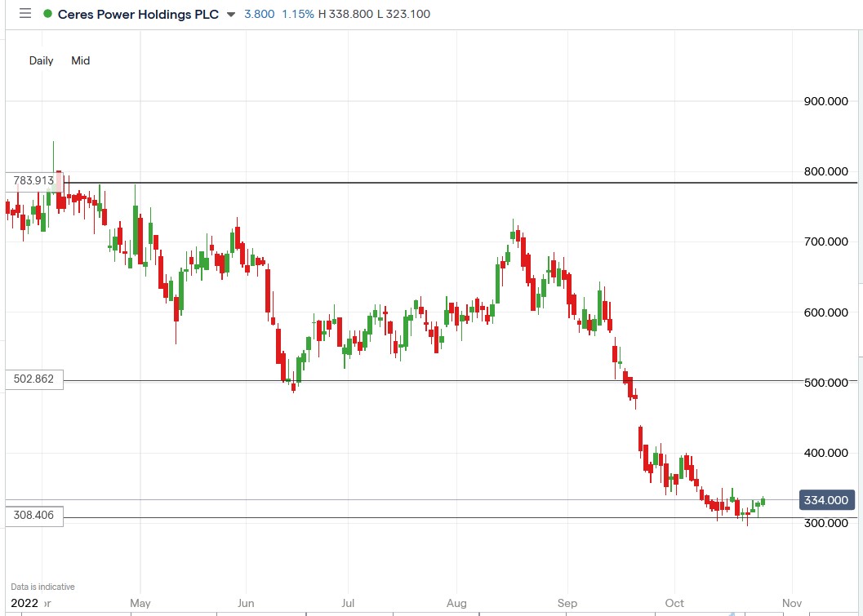
Task: Select the Ceres Power Holdings PLC title
Action: [139, 14]
